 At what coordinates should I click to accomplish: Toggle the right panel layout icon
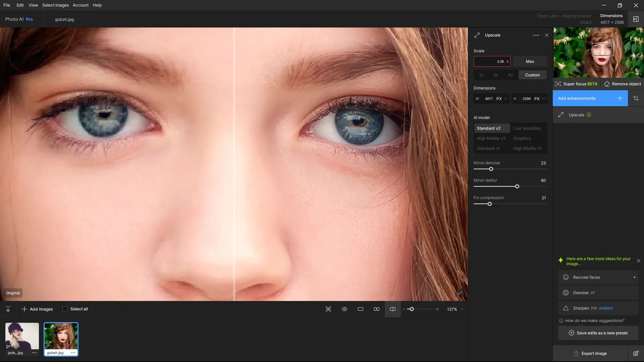click(636, 19)
